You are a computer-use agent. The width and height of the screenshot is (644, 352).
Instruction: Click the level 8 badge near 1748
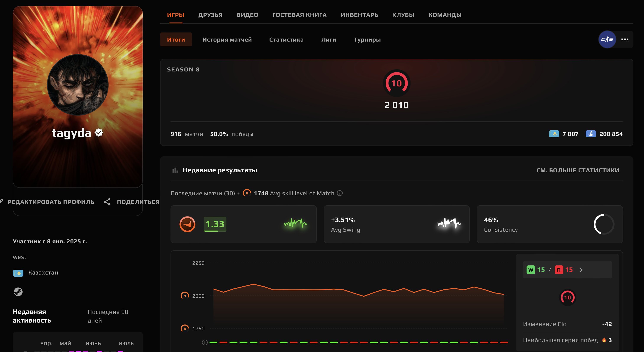click(x=247, y=193)
